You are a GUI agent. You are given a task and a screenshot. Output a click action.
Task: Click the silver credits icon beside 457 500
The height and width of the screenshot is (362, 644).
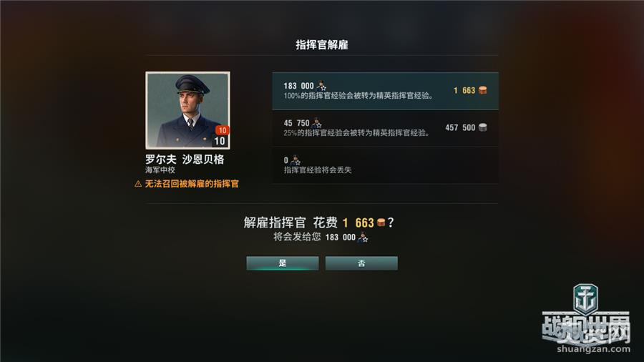(x=483, y=127)
